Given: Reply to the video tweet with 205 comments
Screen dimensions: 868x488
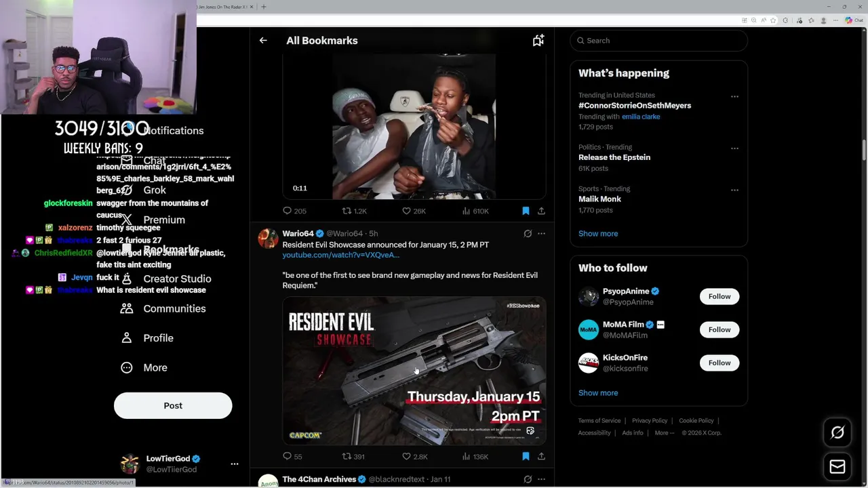Looking at the screenshot, I should pyautogui.click(x=294, y=211).
